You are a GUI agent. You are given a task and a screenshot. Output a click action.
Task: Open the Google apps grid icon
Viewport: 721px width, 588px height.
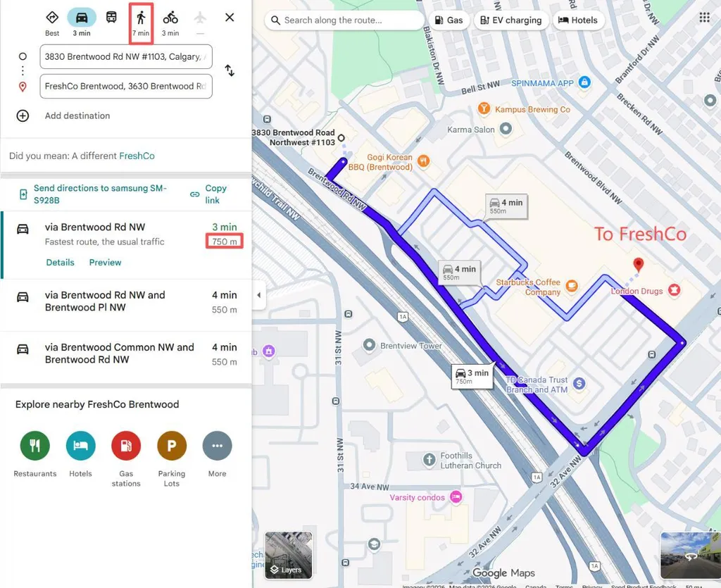point(704,18)
